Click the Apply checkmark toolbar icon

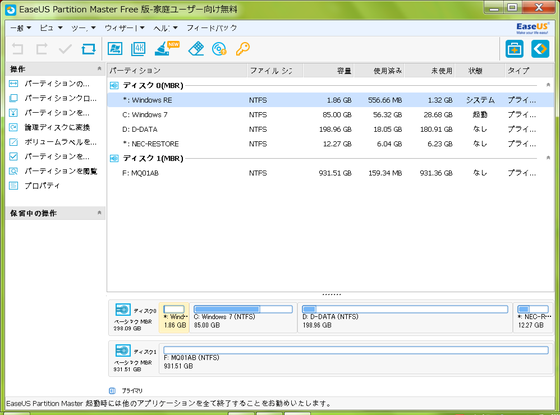(x=65, y=49)
